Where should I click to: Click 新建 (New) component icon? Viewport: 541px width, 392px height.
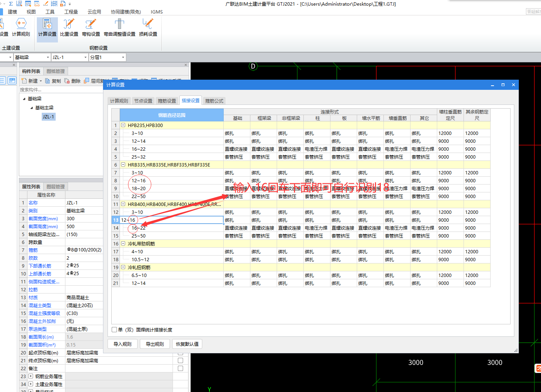tap(24, 81)
